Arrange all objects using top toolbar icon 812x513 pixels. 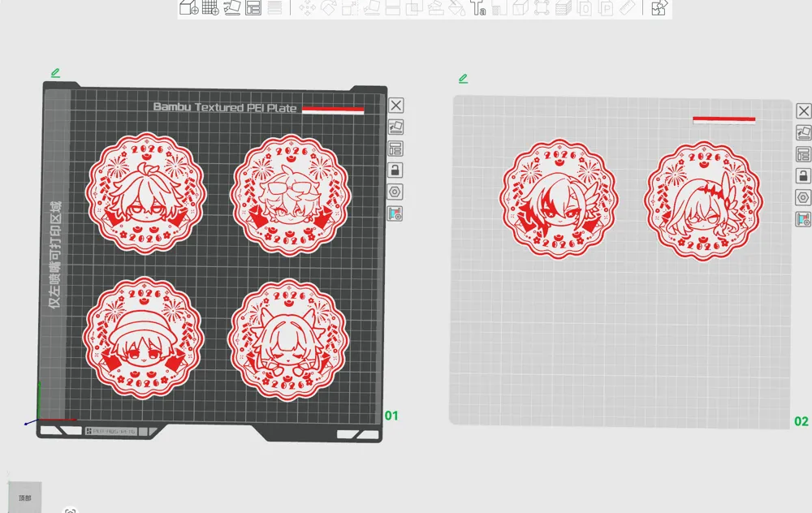pyautogui.click(x=253, y=8)
